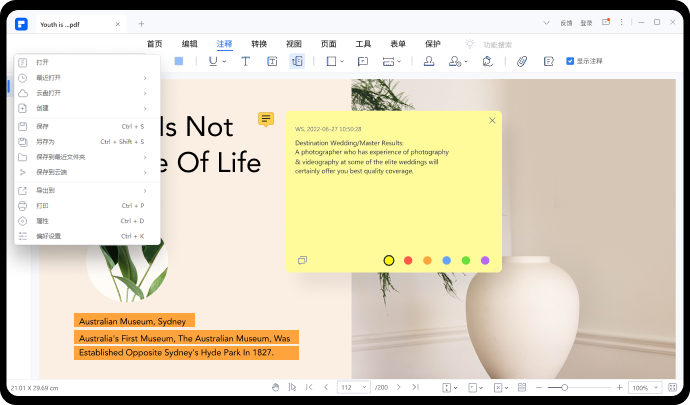Expand the 最近打开 submenu

tap(82, 77)
